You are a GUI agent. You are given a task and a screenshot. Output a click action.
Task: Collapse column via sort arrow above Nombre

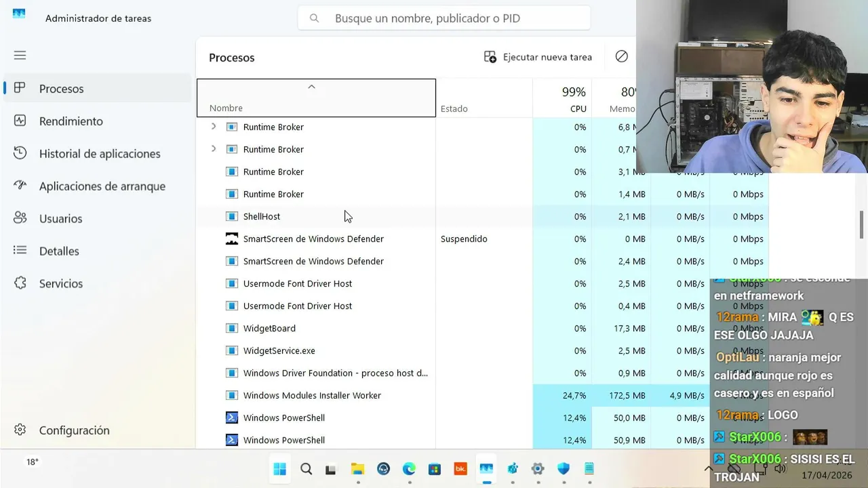[311, 87]
